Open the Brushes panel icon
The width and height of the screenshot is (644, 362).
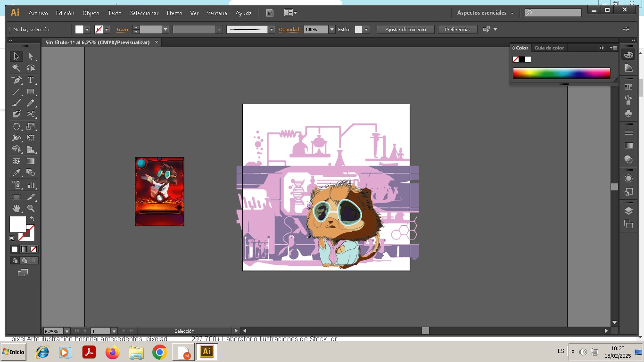coord(628,100)
